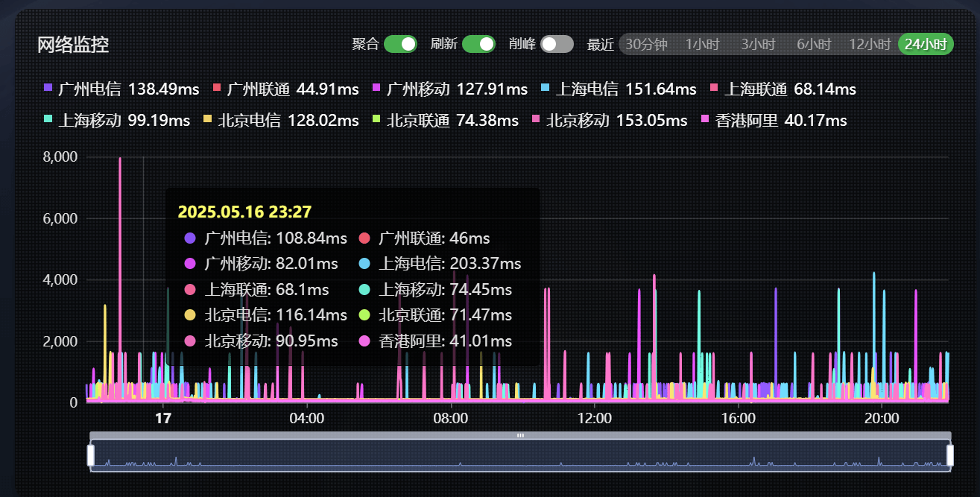Turn off the 刷新 switch
Image resolution: width=980 pixels, height=497 pixels.
click(478, 45)
